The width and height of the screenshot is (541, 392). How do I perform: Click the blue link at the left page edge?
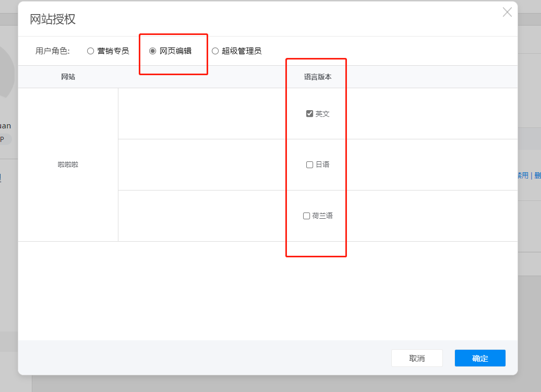(2, 176)
